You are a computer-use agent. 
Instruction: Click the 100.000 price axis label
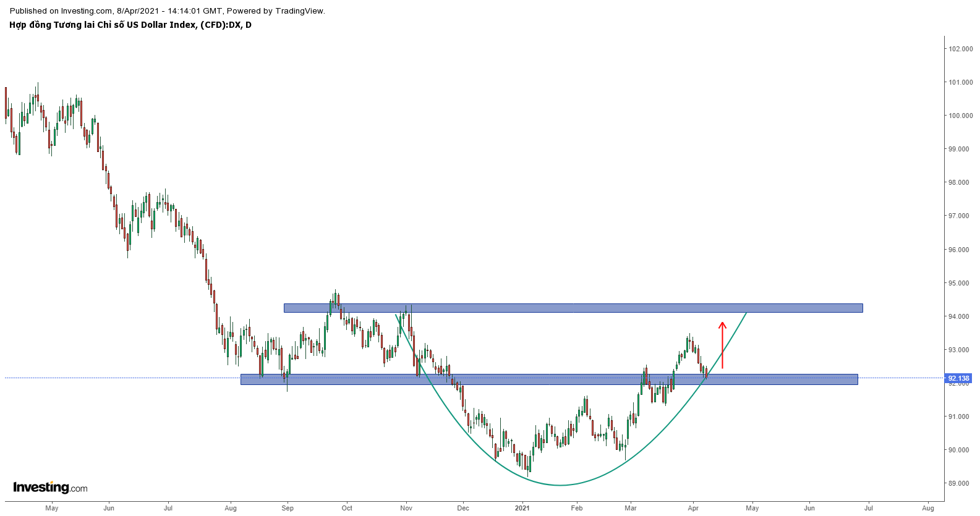[x=960, y=116]
